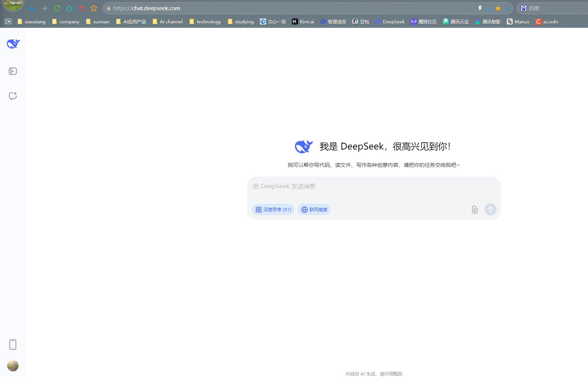Open the Kimi.ai bookmark
The height and width of the screenshot is (377, 588).
[x=303, y=22]
